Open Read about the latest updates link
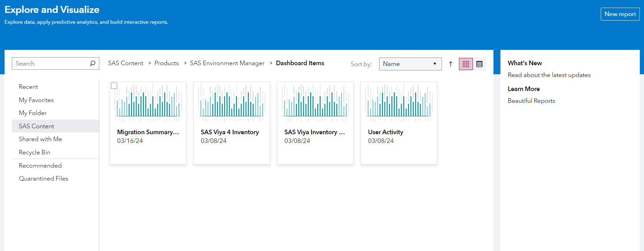 pos(549,75)
